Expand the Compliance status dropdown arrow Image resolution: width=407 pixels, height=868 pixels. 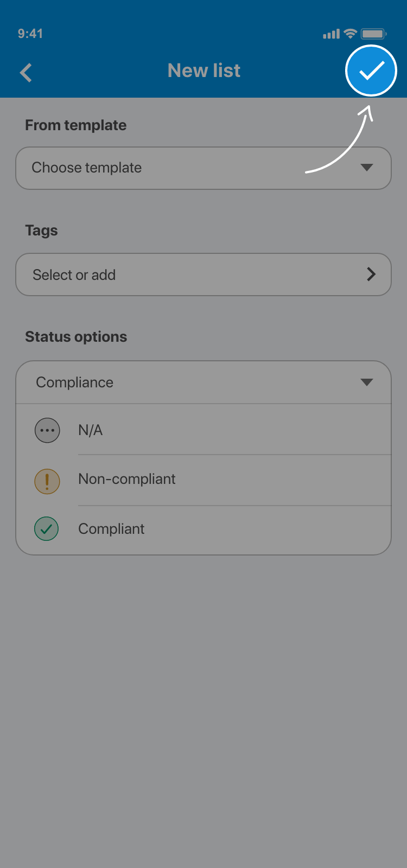click(367, 382)
